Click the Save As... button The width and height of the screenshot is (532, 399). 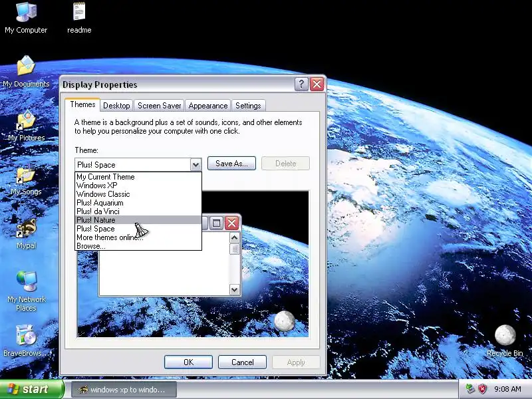pos(231,164)
